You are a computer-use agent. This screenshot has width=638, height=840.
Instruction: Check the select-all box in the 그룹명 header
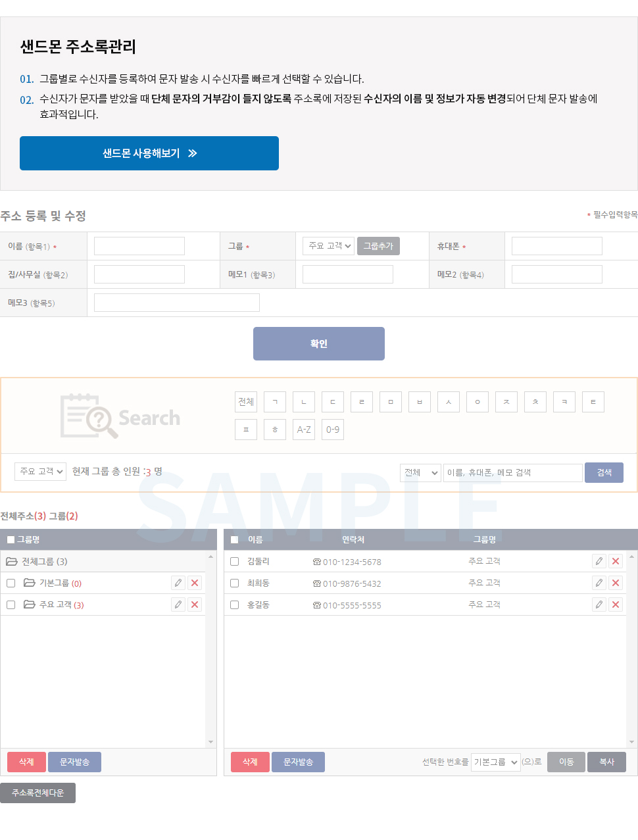pos(11,539)
